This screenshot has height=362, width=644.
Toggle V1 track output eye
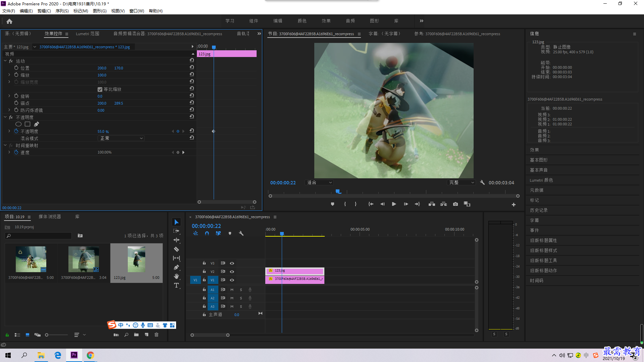click(232, 280)
